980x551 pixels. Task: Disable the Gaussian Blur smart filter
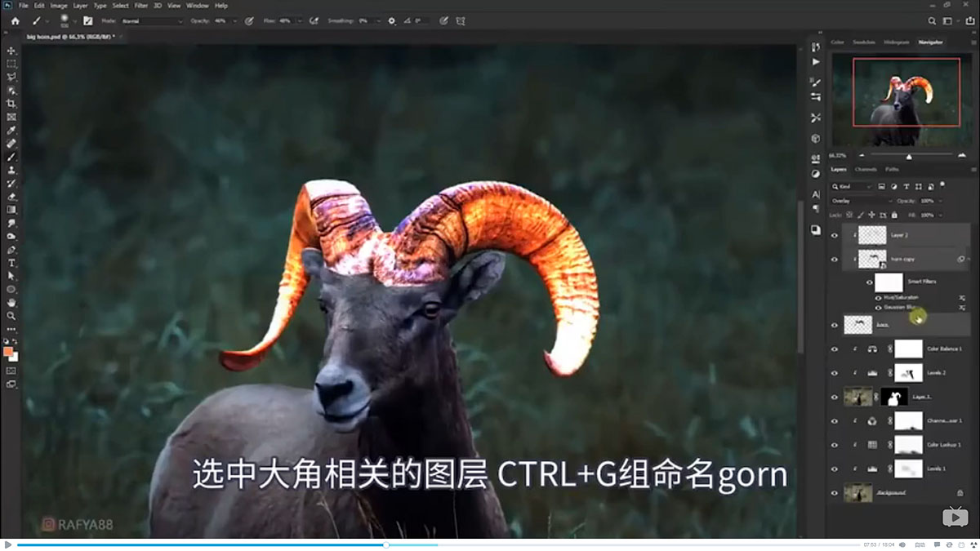click(x=878, y=308)
